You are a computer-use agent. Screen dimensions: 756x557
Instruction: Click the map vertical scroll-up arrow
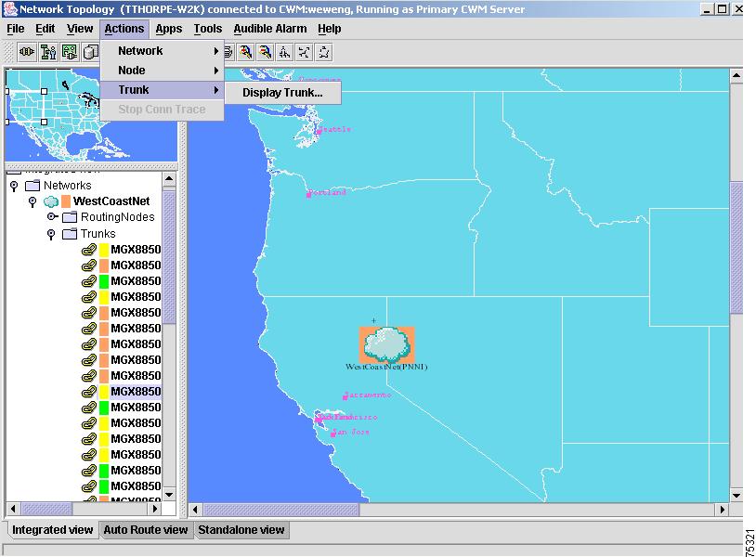(736, 75)
